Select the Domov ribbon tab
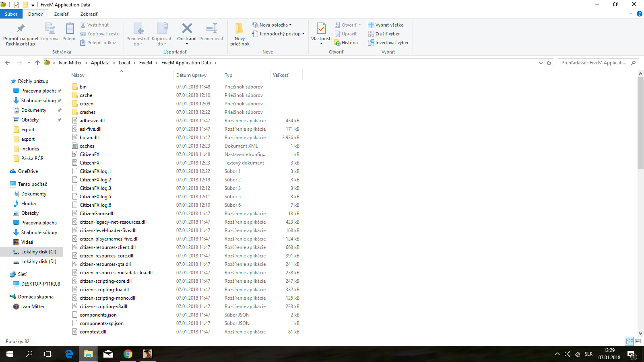 point(35,14)
